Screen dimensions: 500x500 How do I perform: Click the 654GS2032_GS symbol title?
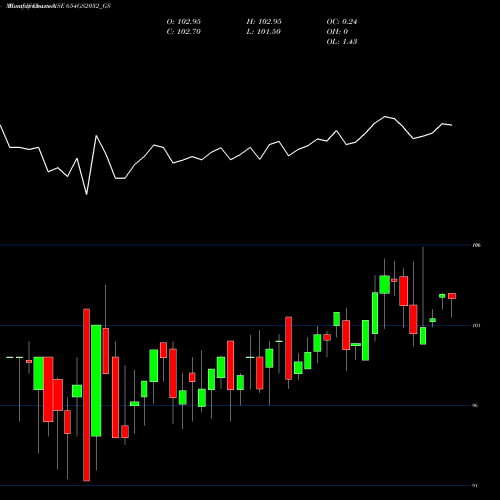click(87, 6)
